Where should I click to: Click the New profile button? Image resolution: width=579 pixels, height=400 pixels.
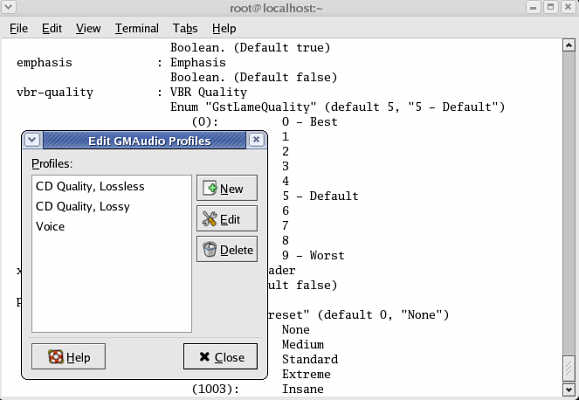(x=227, y=188)
